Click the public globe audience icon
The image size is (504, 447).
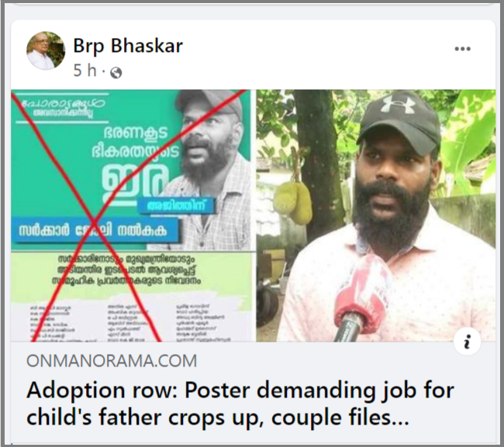coord(116,73)
